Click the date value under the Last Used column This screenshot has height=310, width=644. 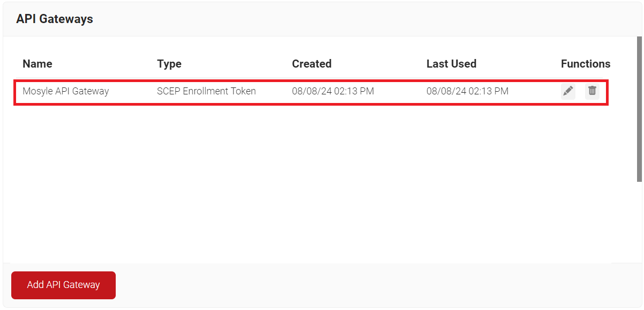[467, 91]
